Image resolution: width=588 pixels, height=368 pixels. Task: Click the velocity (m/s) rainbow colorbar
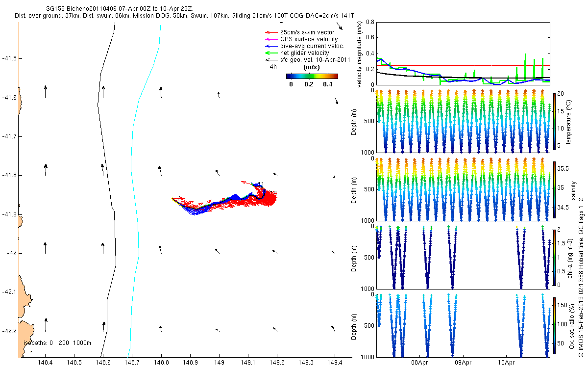pos(312,76)
